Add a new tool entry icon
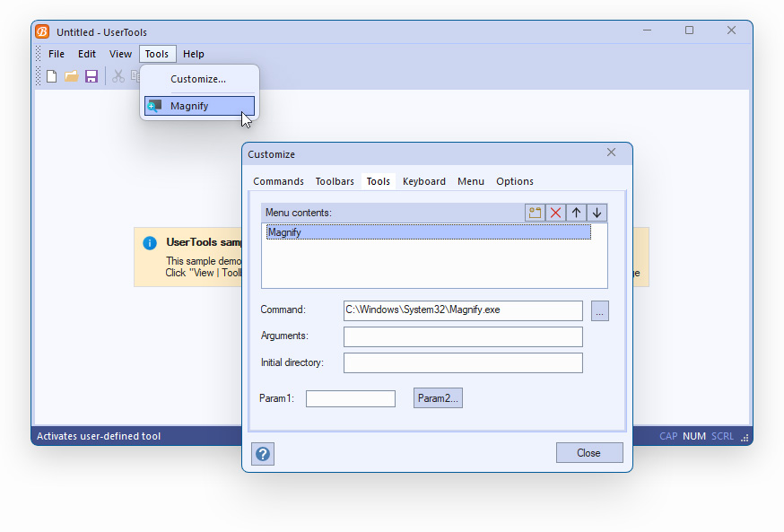The height and width of the screenshot is (532, 784). (x=535, y=213)
